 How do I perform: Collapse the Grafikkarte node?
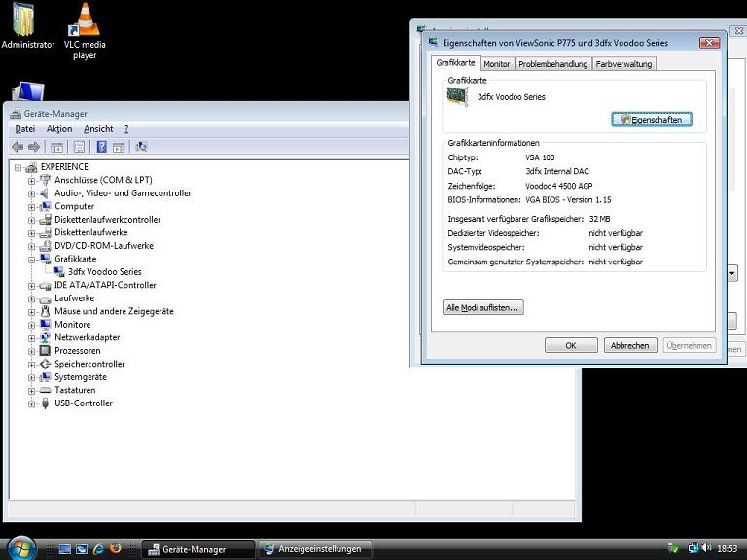31,260
